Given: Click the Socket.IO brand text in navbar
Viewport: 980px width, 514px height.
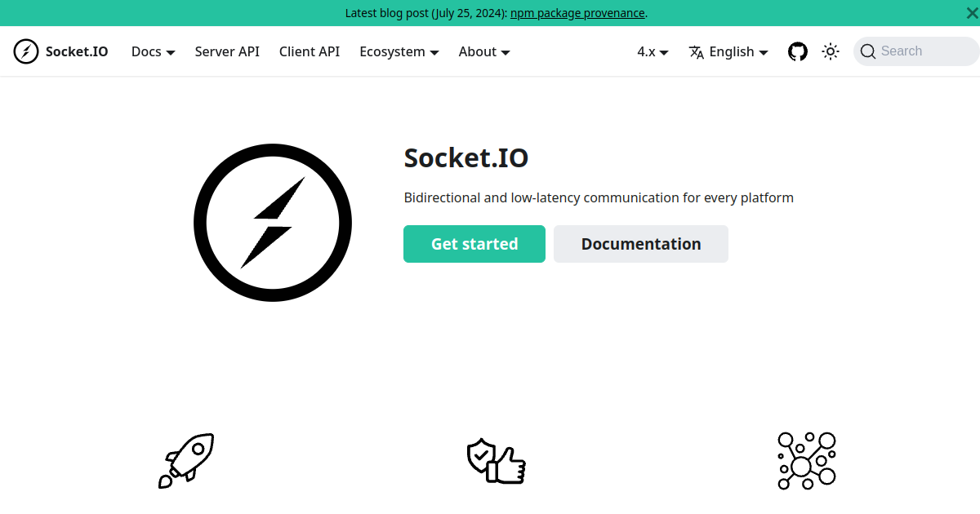Looking at the screenshot, I should 77,51.
